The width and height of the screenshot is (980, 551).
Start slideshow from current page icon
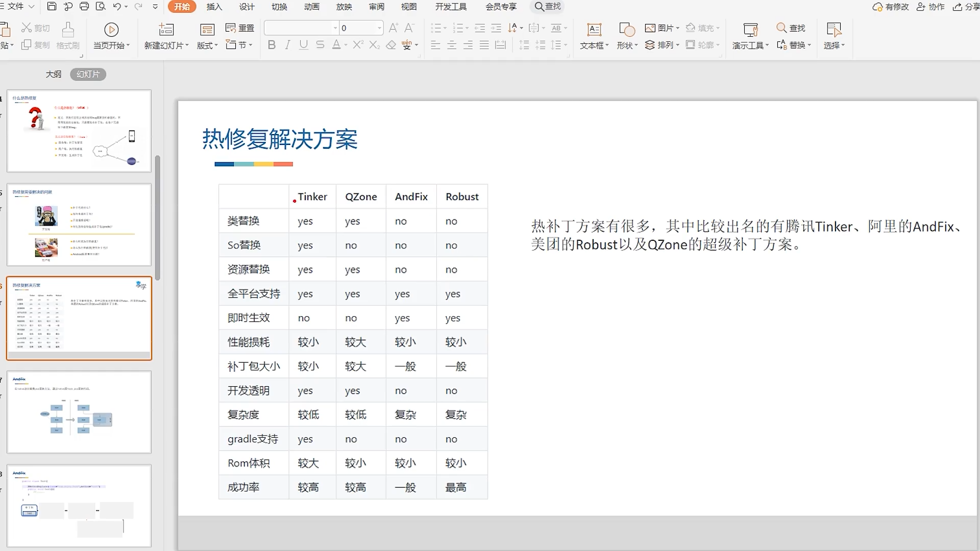tap(111, 30)
